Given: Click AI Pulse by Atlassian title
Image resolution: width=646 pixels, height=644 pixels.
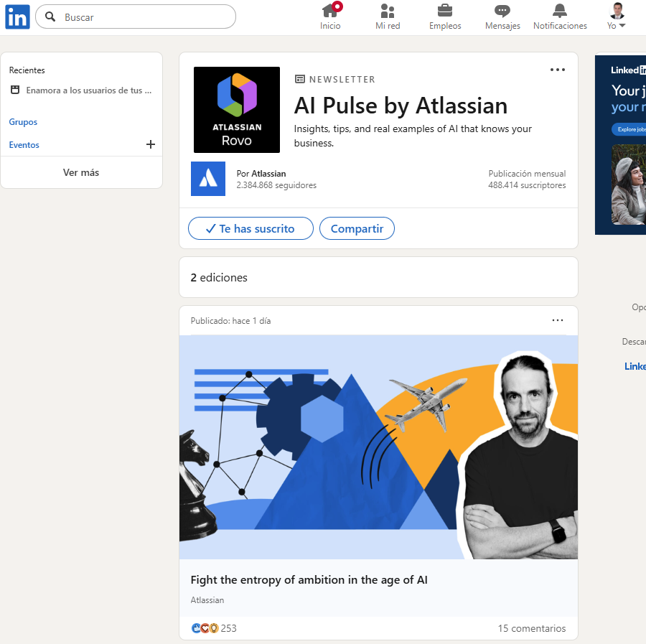Looking at the screenshot, I should click(x=401, y=106).
